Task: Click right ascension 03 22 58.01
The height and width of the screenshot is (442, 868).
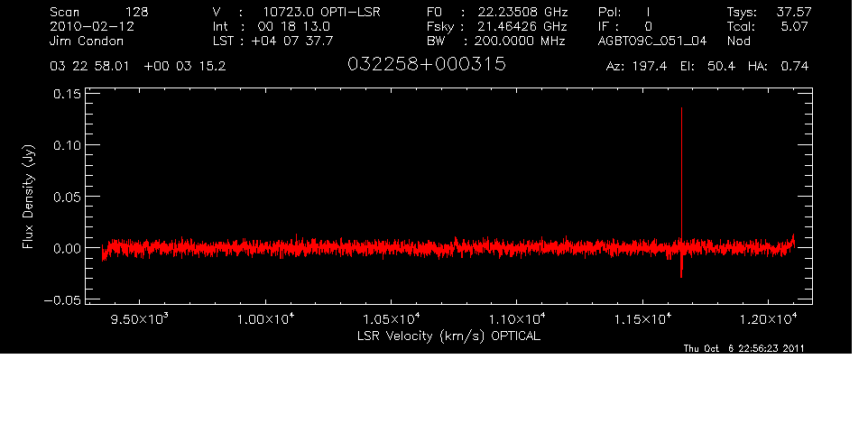Action: pyautogui.click(x=89, y=67)
